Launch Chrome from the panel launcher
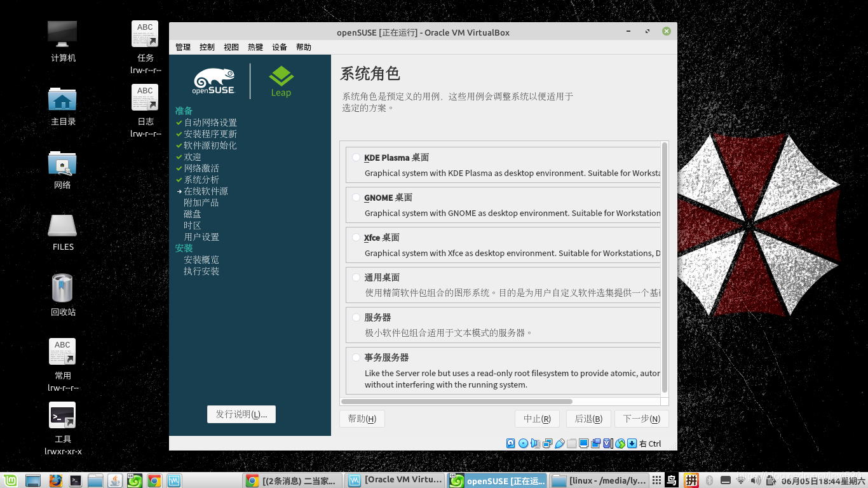This screenshot has width=868, height=488. (x=154, y=480)
